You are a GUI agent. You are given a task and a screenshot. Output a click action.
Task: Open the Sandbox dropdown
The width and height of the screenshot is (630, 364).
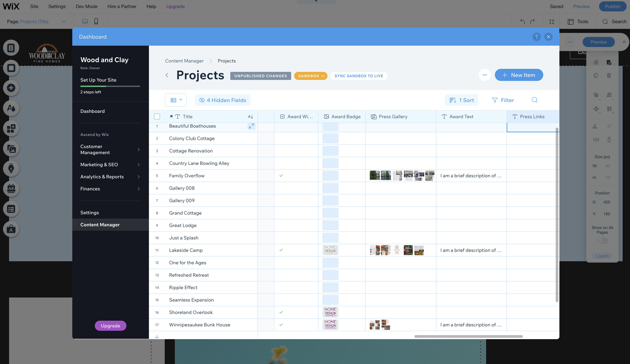pos(311,76)
